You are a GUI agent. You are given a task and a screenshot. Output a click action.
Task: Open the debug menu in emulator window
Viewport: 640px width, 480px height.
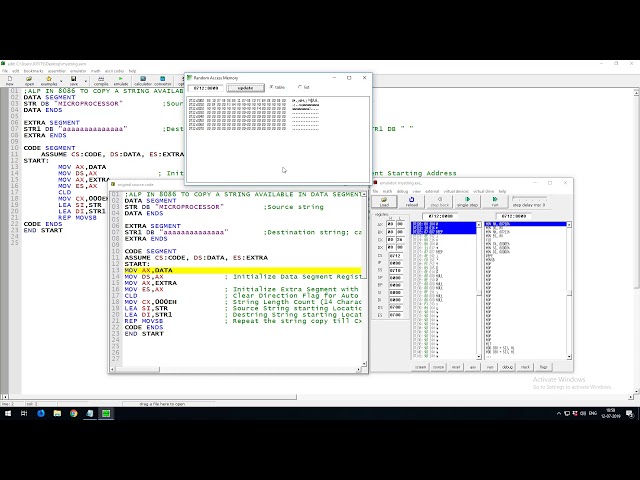click(x=402, y=191)
